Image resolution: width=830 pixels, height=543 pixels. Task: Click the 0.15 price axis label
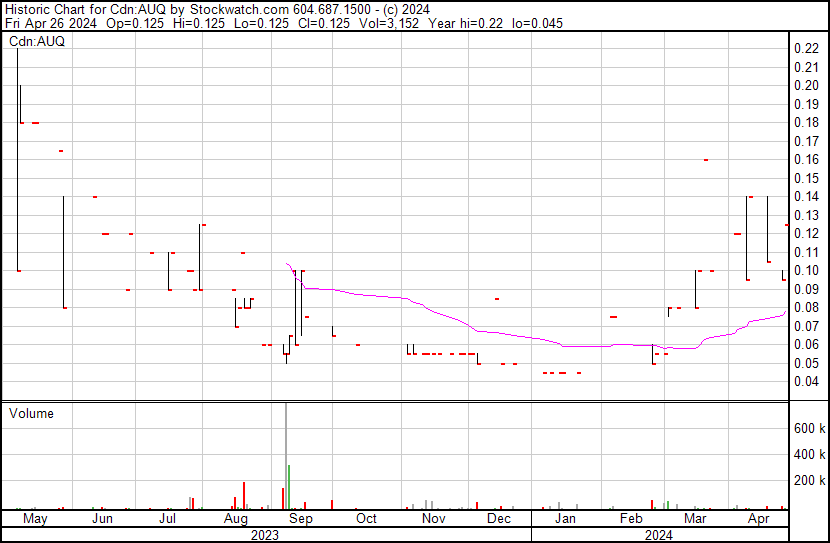click(806, 178)
